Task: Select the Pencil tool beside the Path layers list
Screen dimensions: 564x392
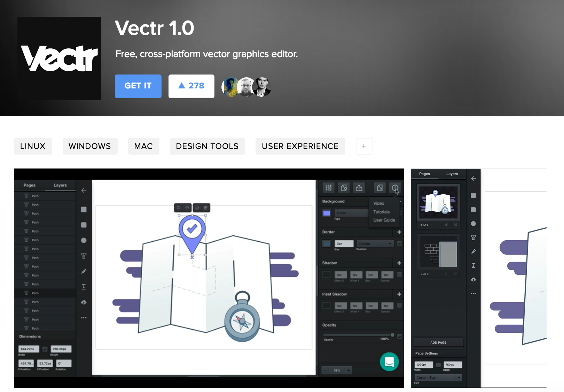Action: pos(84,271)
